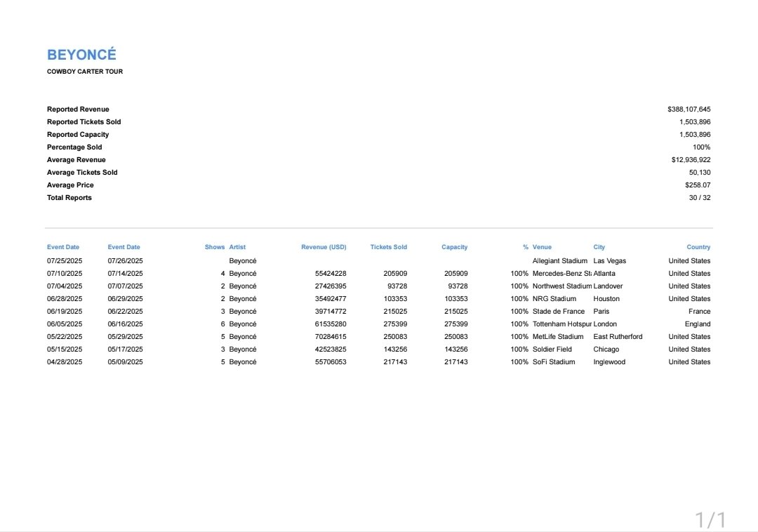Select the 275399 tickets sold cell

click(395, 324)
